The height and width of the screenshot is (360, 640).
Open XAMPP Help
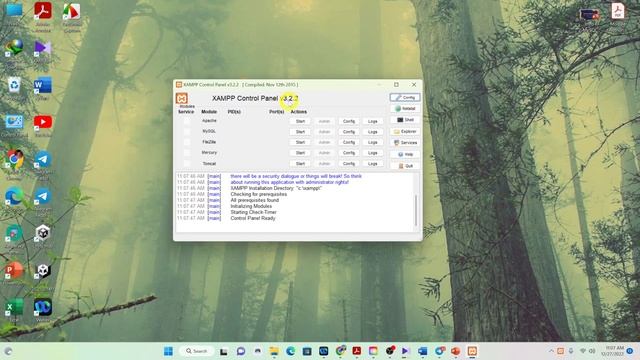[405, 154]
